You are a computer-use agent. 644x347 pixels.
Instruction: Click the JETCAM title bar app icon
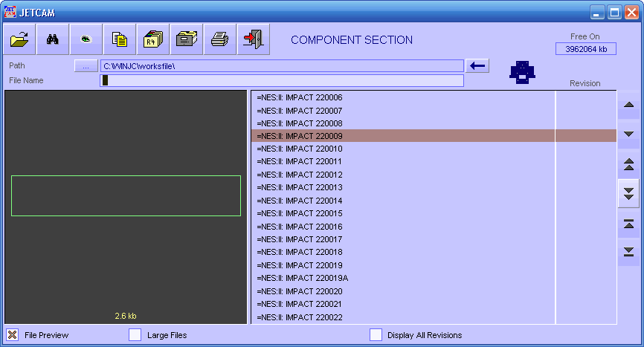point(10,12)
